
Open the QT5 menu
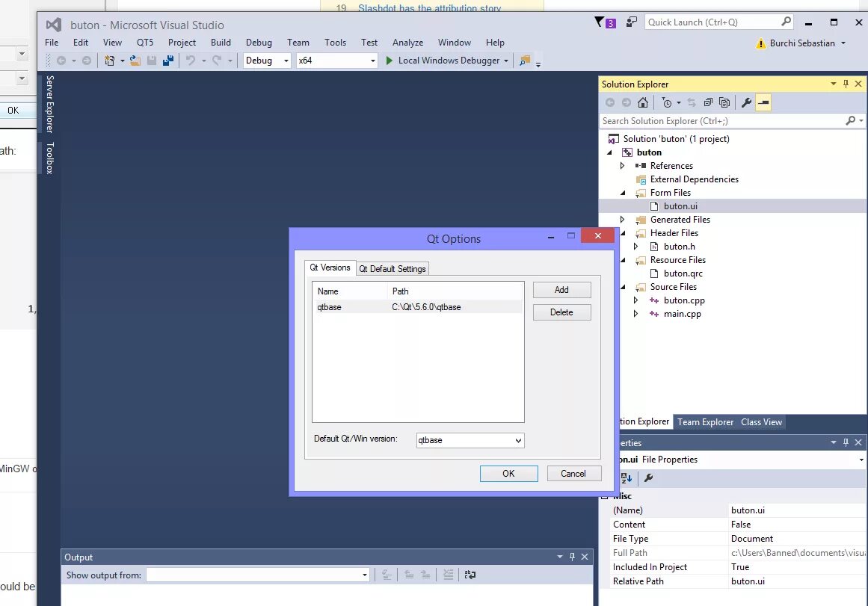click(x=145, y=43)
